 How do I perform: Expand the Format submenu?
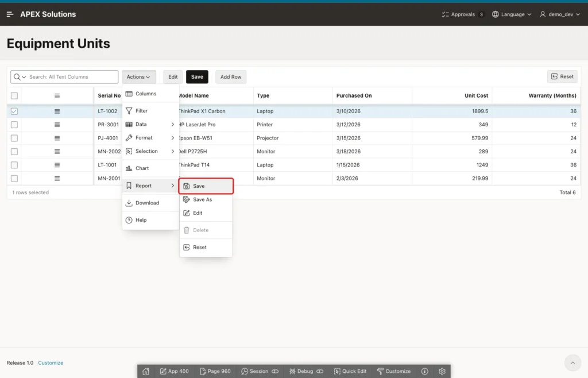tap(150, 138)
